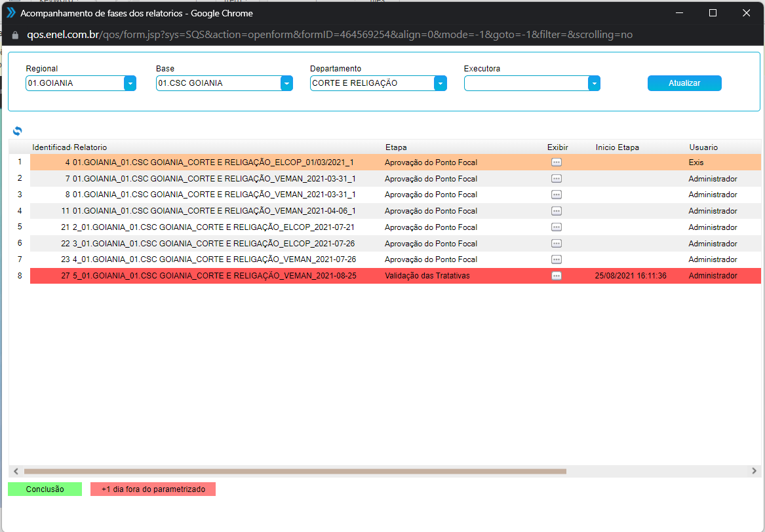Expand the Departamento dropdown

(441, 83)
